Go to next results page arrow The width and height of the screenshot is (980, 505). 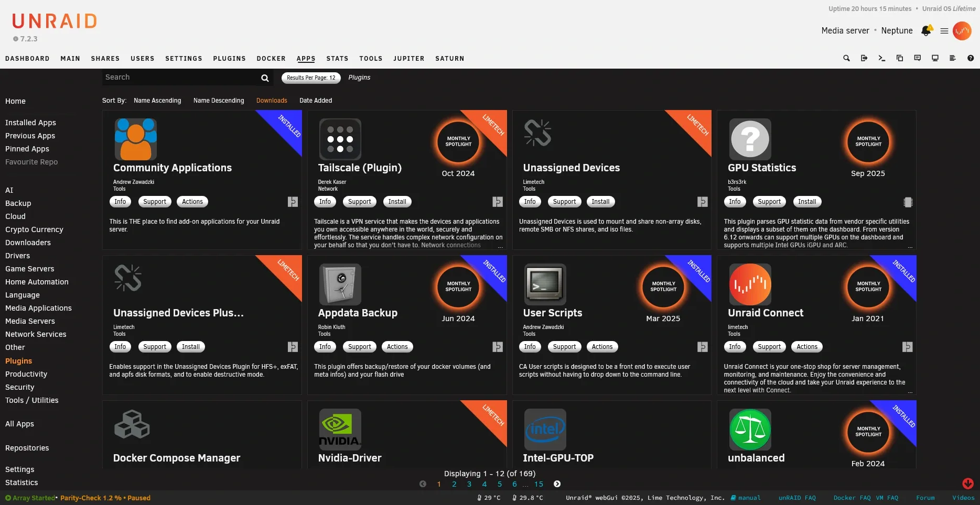(557, 484)
